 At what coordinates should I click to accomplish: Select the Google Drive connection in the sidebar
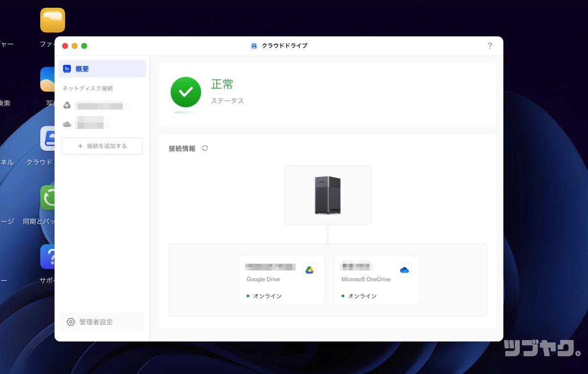coord(98,105)
